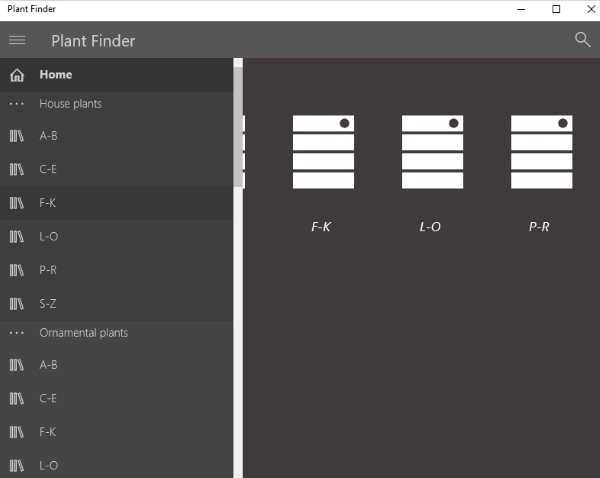The height and width of the screenshot is (478, 600).
Task: Click the sidebar vertical scrollbar thumb
Action: [238, 127]
